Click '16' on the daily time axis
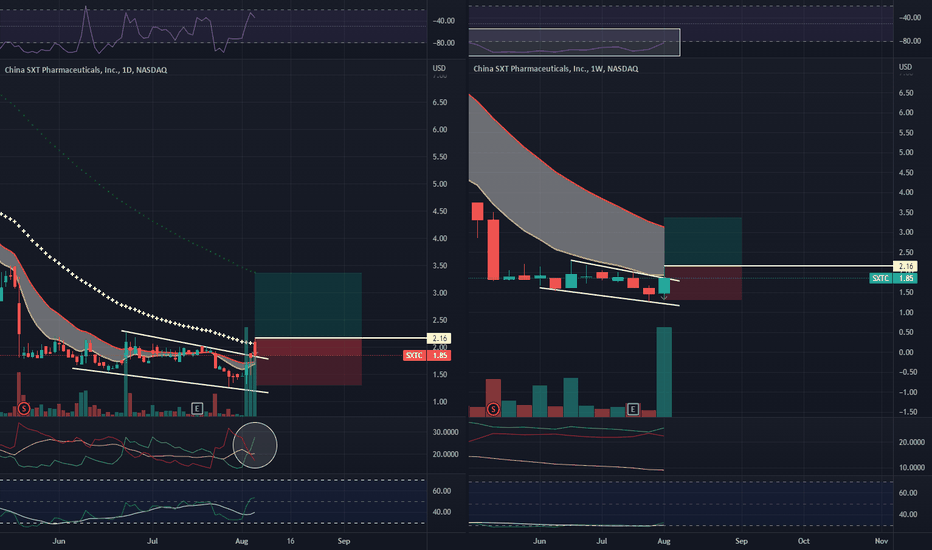This screenshot has height=550, width=932. click(x=291, y=541)
